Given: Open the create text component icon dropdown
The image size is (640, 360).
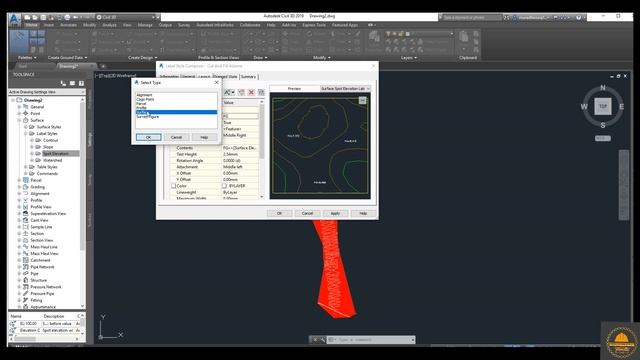Looking at the screenshot, I should (x=229, y=92).
